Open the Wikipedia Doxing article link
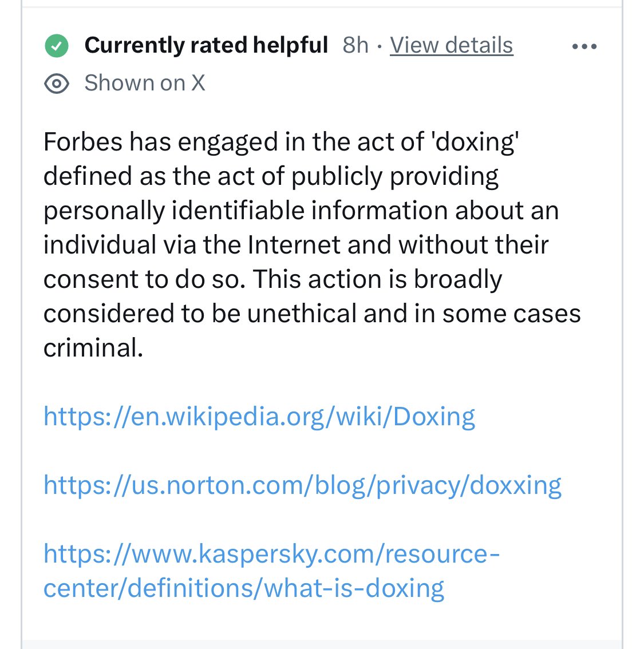644x649 pixels. (x=259, y=417)
